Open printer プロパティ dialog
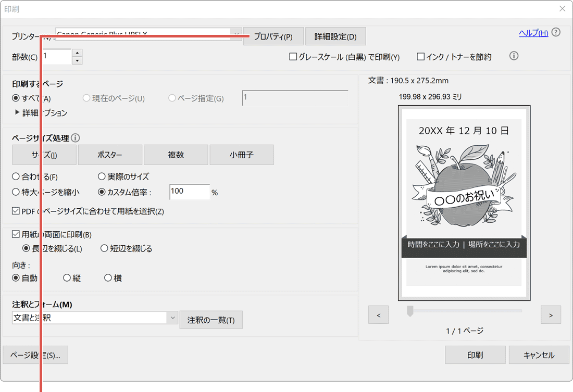The width and height of the screenshot is (573, 392). click(273, 36)
